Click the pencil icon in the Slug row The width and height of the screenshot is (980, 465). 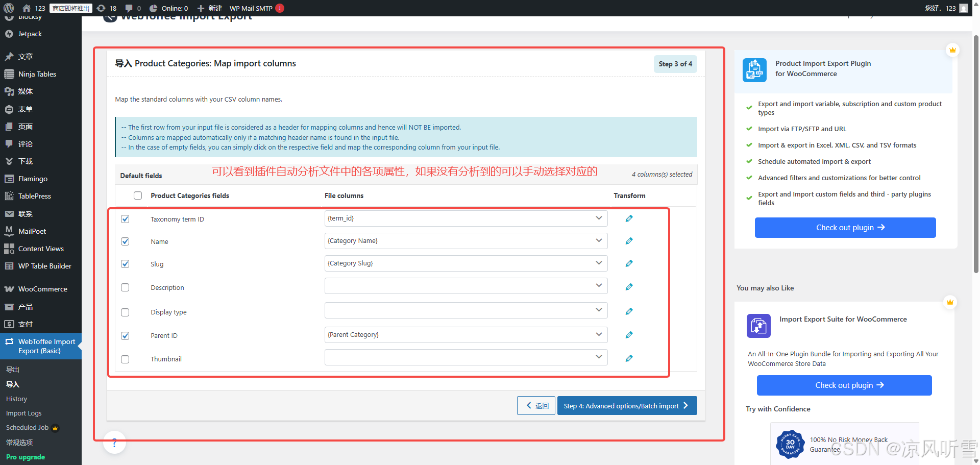pos(629,263)
